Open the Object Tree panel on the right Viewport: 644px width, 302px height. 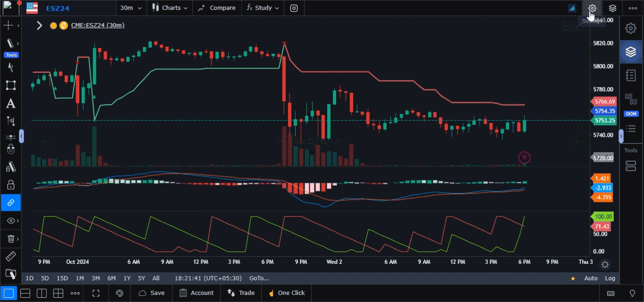(x=631, y=128)
